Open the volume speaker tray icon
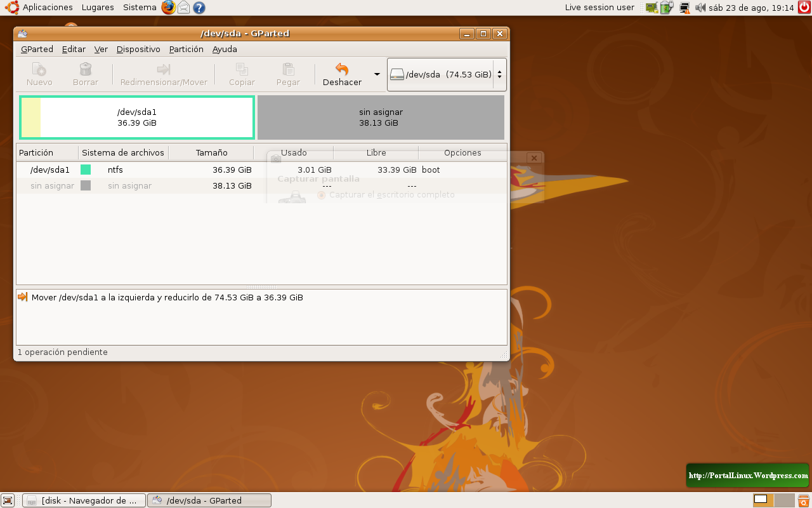The height and width of the screenshot is (508, 812). tap(700, 8)
